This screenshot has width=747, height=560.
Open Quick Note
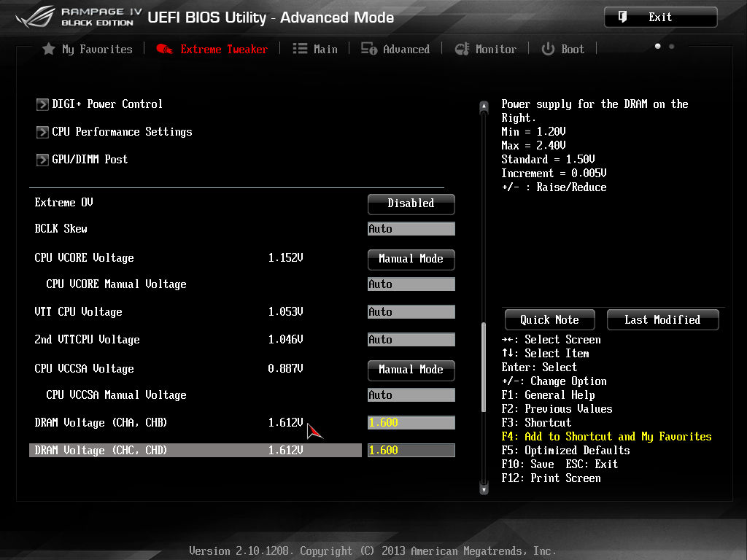[550, 319]
